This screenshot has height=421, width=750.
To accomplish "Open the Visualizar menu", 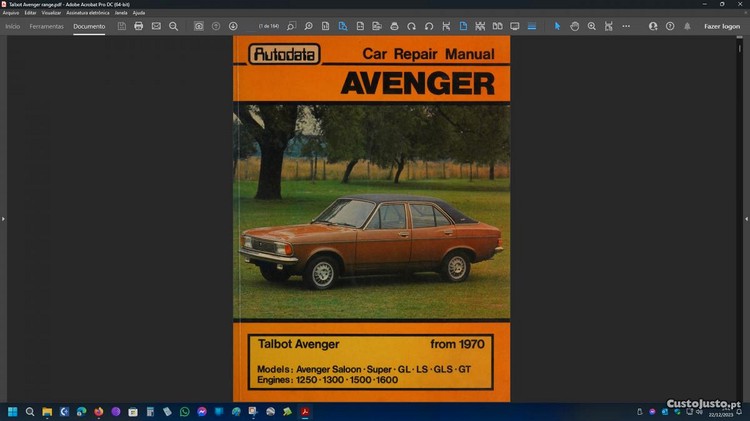I will 51,12.
